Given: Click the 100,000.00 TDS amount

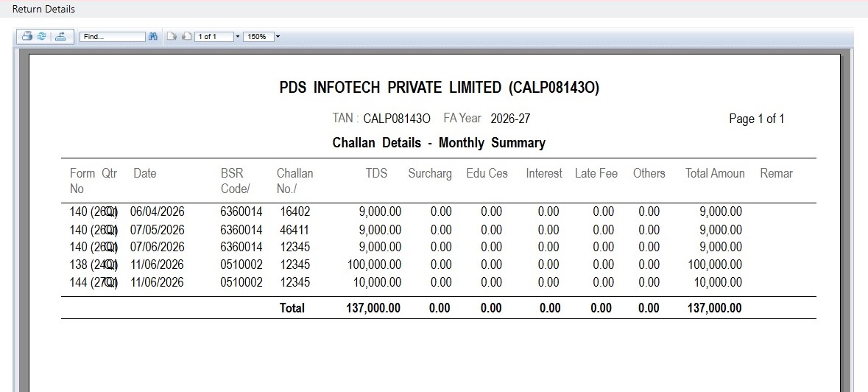Looking at the screenshot, I should (374, 265).
